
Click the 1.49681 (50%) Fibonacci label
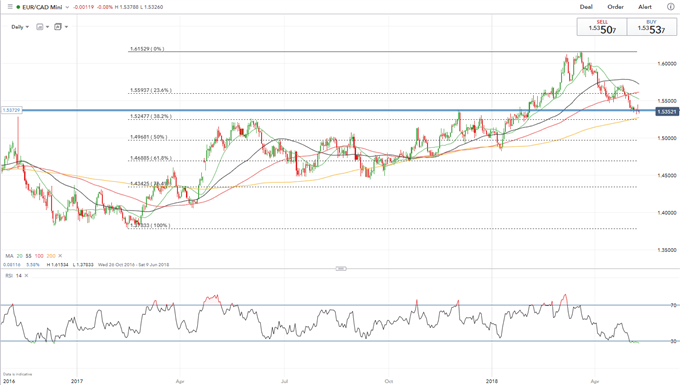(x=148, y=137)
